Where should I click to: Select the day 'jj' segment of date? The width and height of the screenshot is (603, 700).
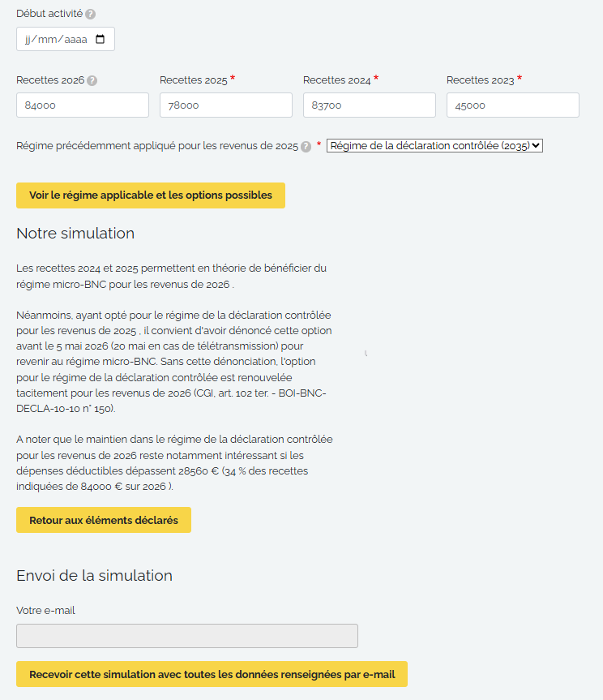click(x=31, y=39)
